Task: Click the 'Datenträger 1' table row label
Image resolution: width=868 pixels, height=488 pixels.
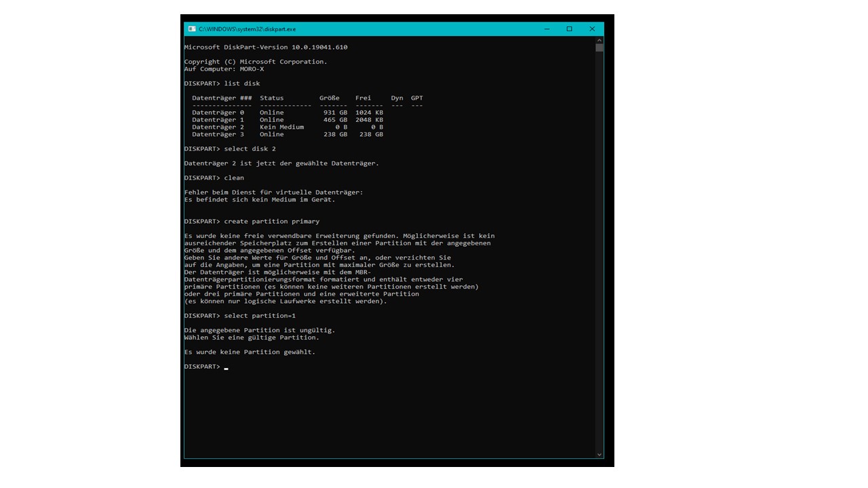Action: [218, 120]
